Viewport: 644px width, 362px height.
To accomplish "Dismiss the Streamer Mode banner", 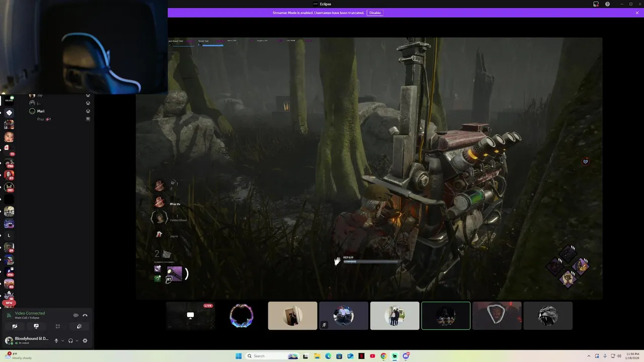I will (637, 13).
